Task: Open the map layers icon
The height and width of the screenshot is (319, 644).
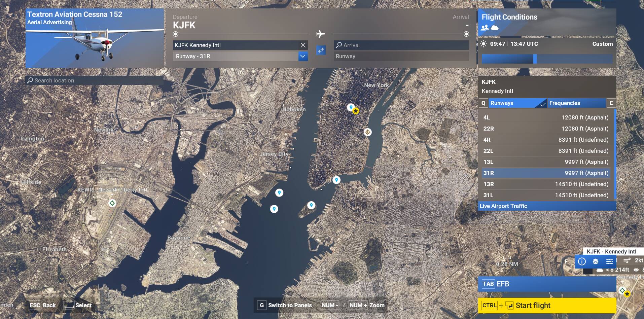Action: pyautogui.click(x=596, y=261)
